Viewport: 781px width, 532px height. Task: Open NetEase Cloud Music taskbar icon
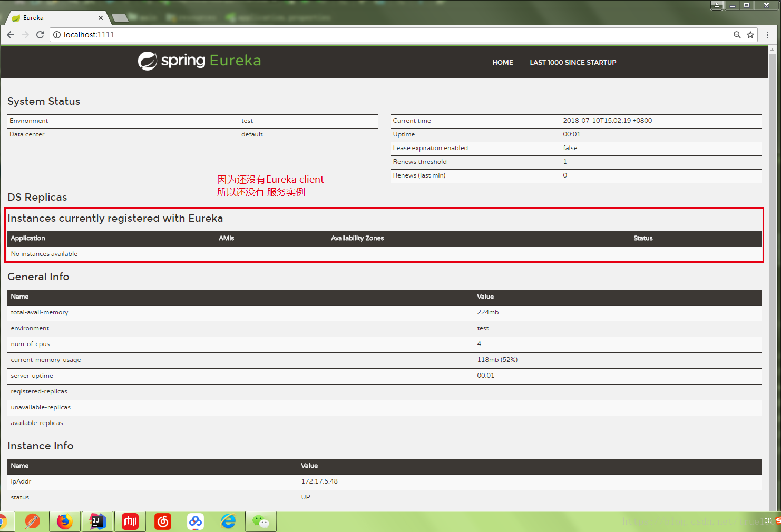(x=163, y=521)
